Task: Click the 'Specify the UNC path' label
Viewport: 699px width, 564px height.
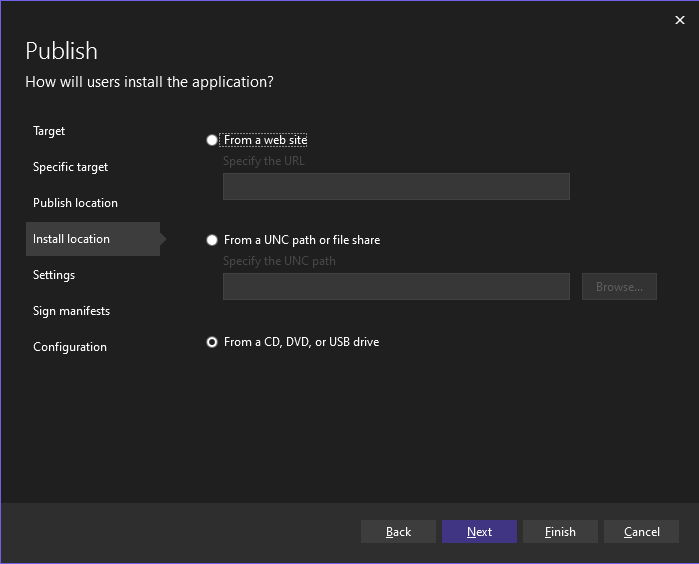Action: coord(279,261)
